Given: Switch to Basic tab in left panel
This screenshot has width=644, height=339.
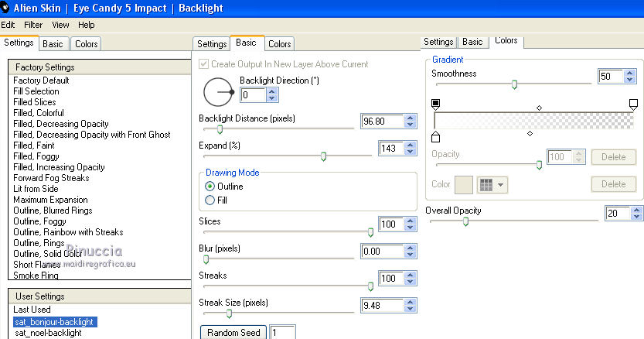Looking at the screenshot, I should pyautogui.click(x=53, y=44).
